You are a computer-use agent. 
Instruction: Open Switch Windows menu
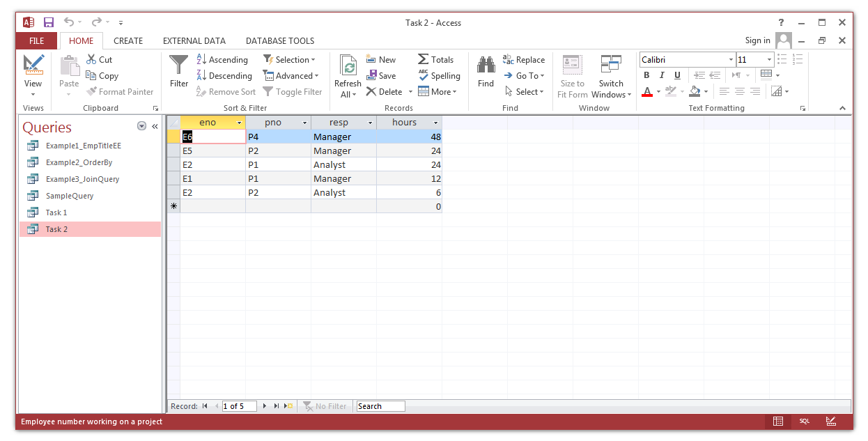coord(611,77)
